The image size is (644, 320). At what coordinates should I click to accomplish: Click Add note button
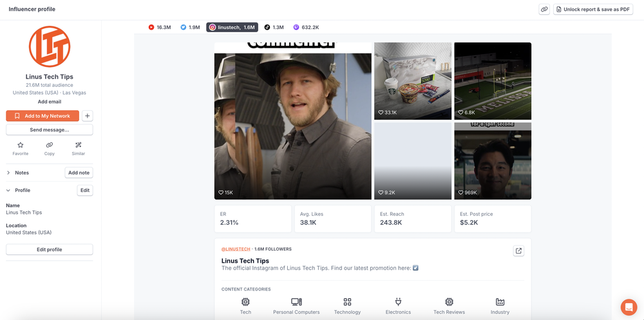pos(79,173)
